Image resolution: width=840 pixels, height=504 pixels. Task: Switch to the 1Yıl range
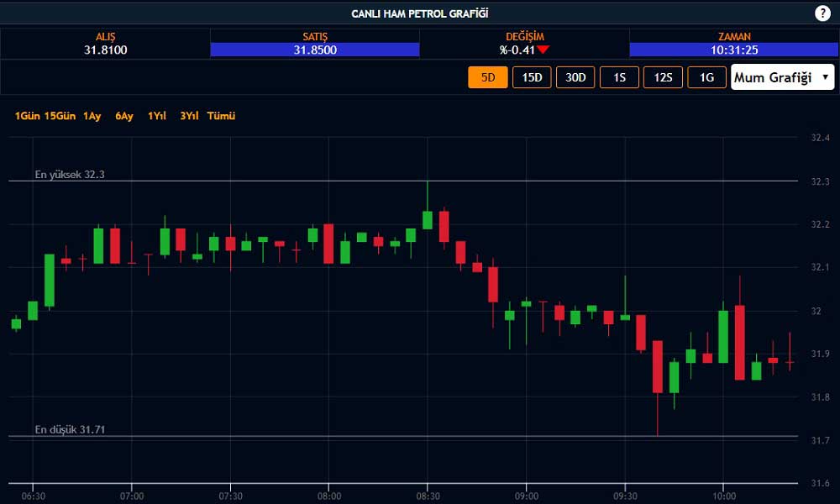click(157, 116)
